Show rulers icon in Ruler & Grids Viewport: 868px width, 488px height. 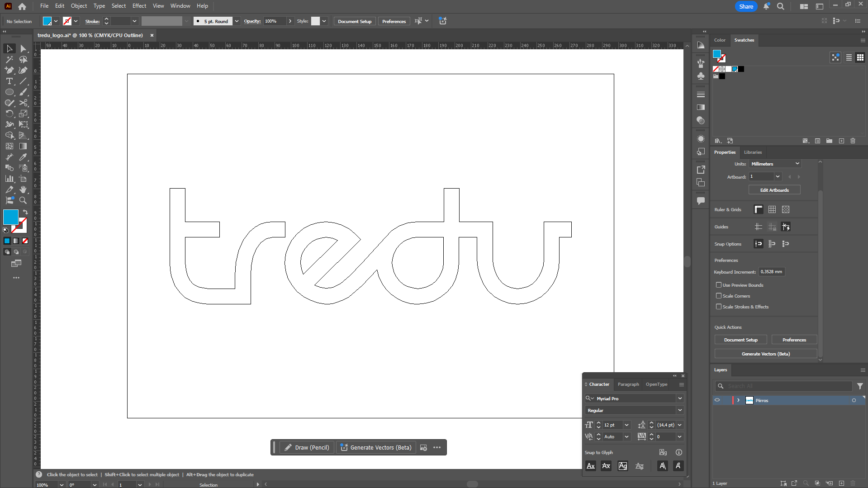tap(759, 209)
